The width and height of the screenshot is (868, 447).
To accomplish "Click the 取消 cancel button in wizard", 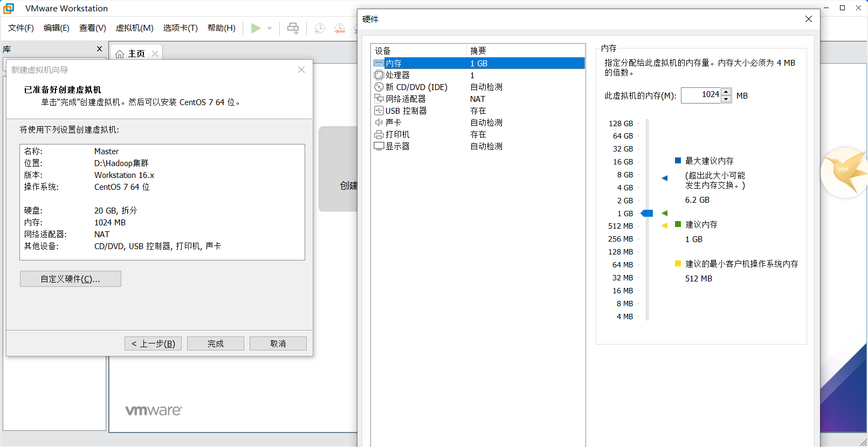I will [x=278, y=343].
